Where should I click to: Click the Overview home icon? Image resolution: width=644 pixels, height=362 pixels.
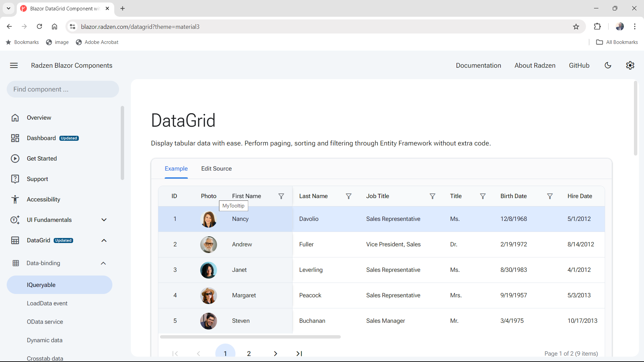(x=15, y=118)
